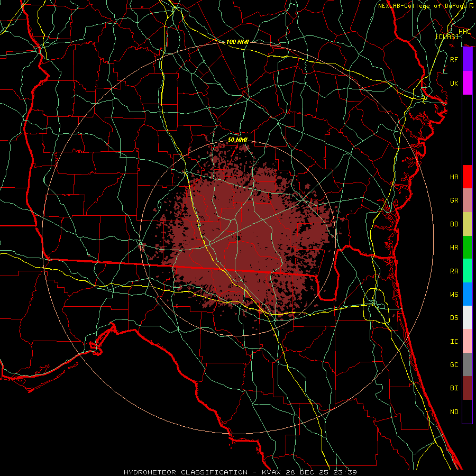Screen dimensions: 476x476
Task: Click the 100 NMI range ring label
Action: click(237, 42)
